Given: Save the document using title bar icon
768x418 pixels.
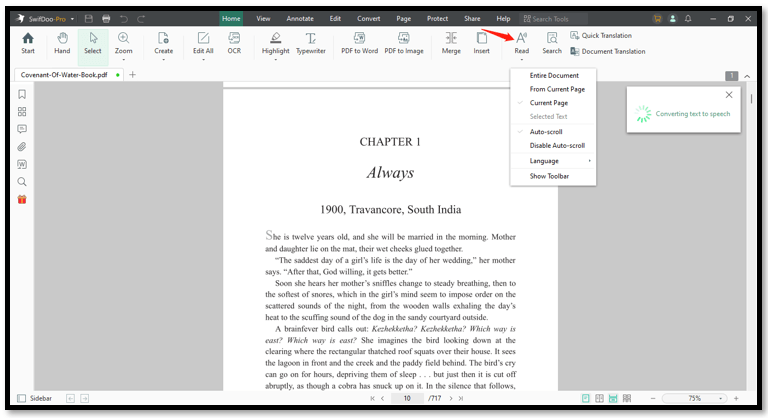Looking at the screenshot, I should tap(89, 19).
